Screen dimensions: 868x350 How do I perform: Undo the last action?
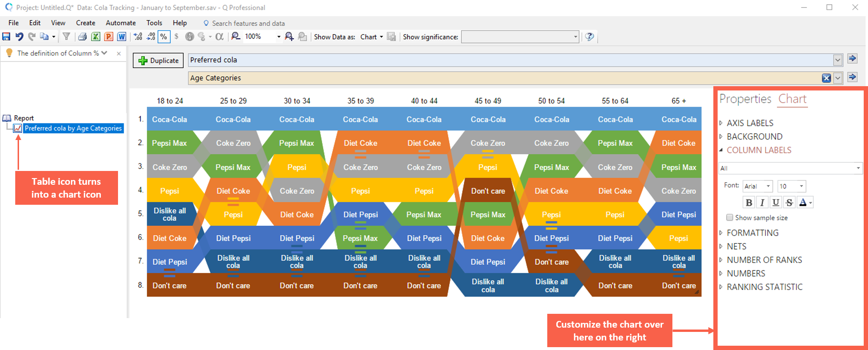pos(19,37)
